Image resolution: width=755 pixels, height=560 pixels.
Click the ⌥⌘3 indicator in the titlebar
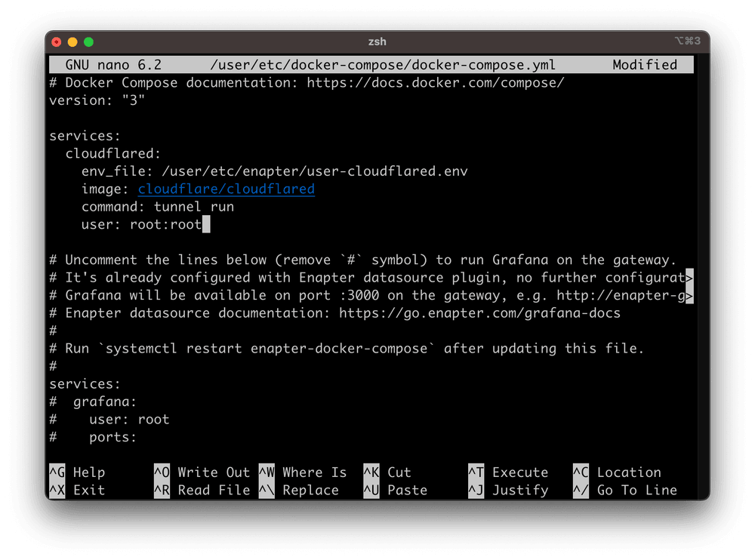(688, 42)
